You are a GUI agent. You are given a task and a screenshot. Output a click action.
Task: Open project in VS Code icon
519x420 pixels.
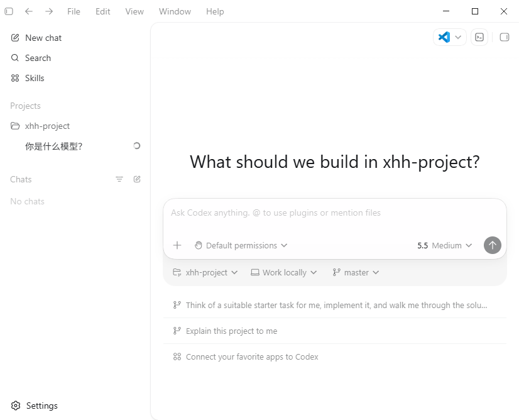[444, 37]
